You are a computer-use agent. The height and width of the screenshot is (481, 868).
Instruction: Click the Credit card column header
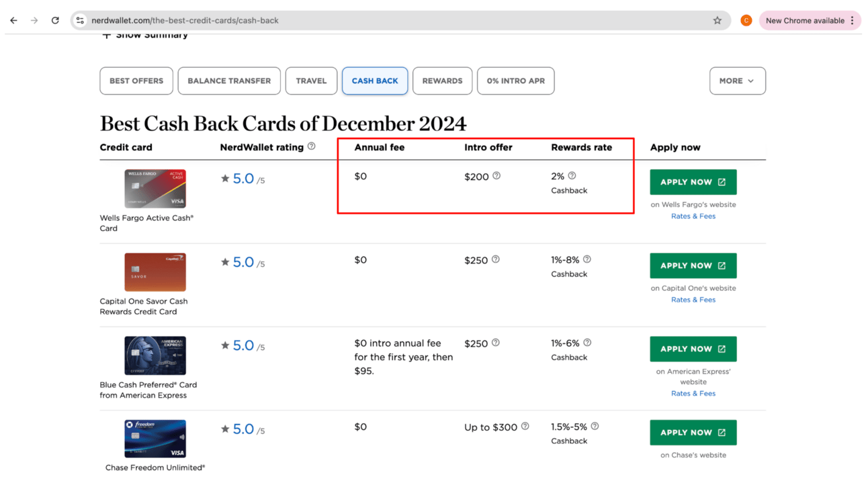[126, 147]
